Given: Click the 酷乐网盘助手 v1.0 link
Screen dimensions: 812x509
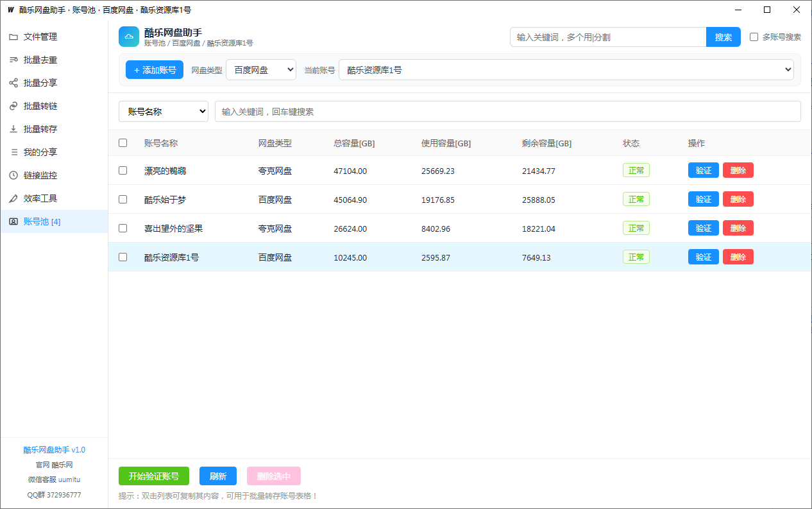Looking at the screenshot, I should coord(55,450).
